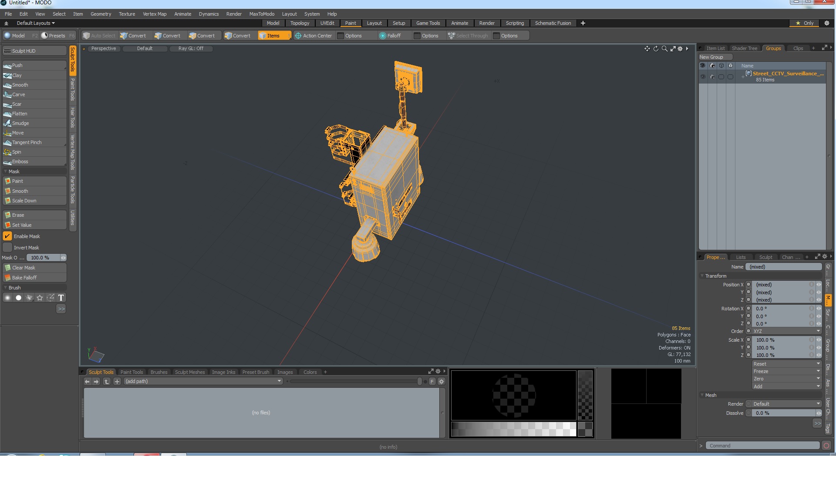836x504 pixels.
Task: Toggle Select Through Options checkbox
Action: pos(496,36)
